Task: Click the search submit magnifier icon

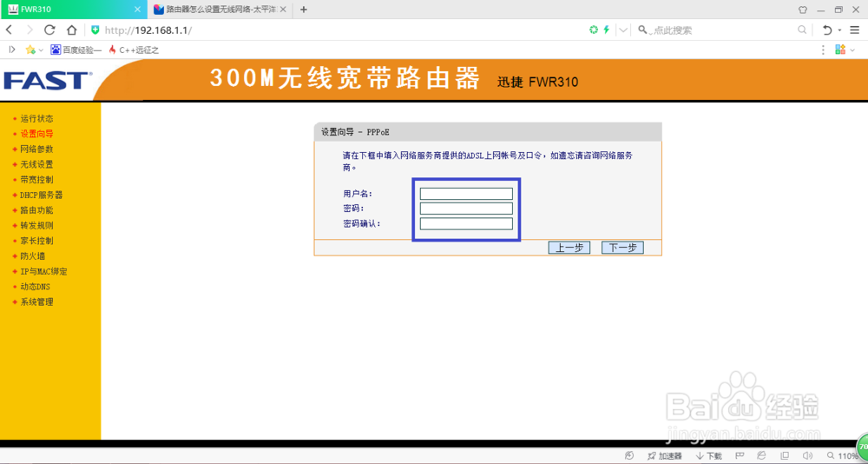Action: (801, 30)
